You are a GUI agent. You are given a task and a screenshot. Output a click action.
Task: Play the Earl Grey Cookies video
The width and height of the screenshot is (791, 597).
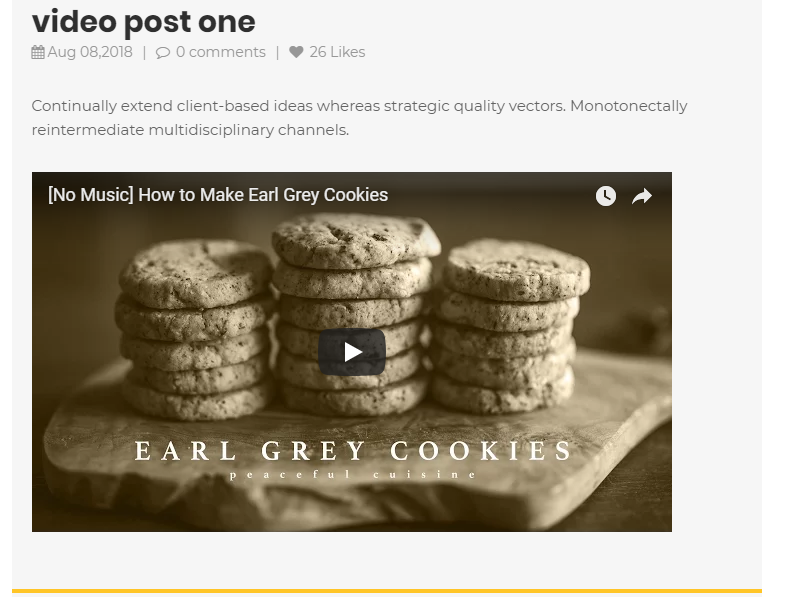point(352,352)
